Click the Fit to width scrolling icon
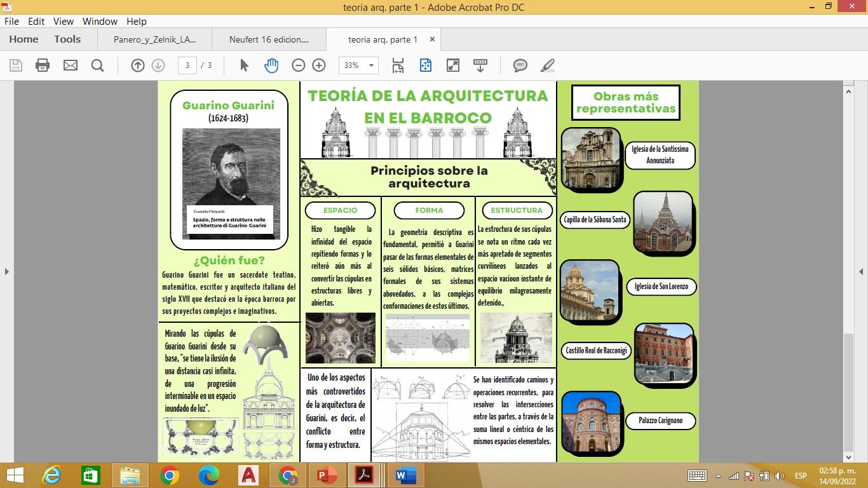This screenshot has width=868, height=488. tap(398, 65)
